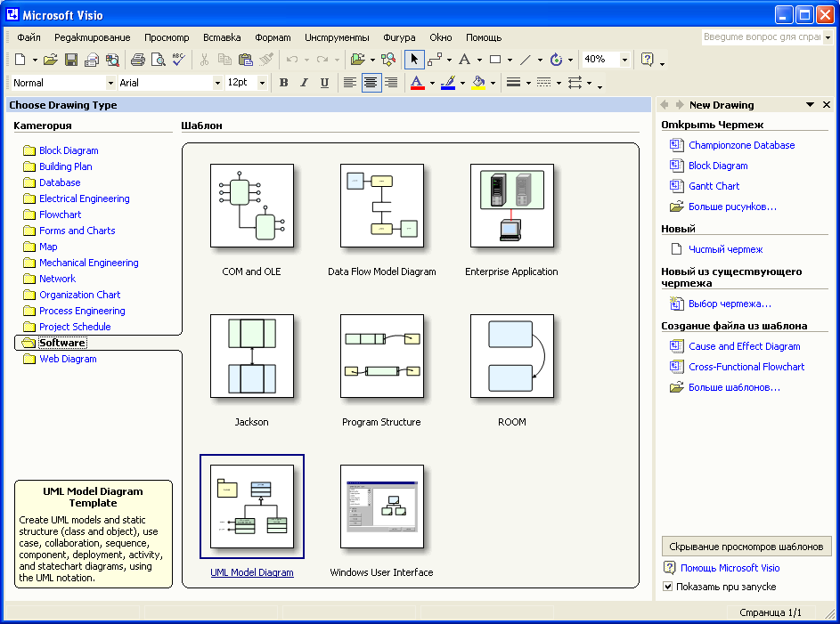Screen dimensions: 840x624
Task: Open the Просмотр menu
Action: [x=167, y=37]
